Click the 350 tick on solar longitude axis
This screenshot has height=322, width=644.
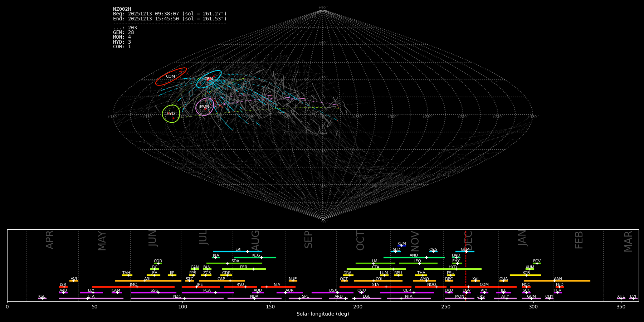pyautogui.click(x=621, y=307)
